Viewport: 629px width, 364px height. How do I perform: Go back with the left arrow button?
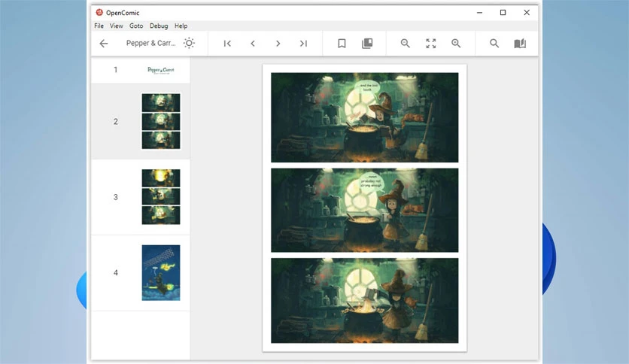pyautogui.click(x=104, y=44)
